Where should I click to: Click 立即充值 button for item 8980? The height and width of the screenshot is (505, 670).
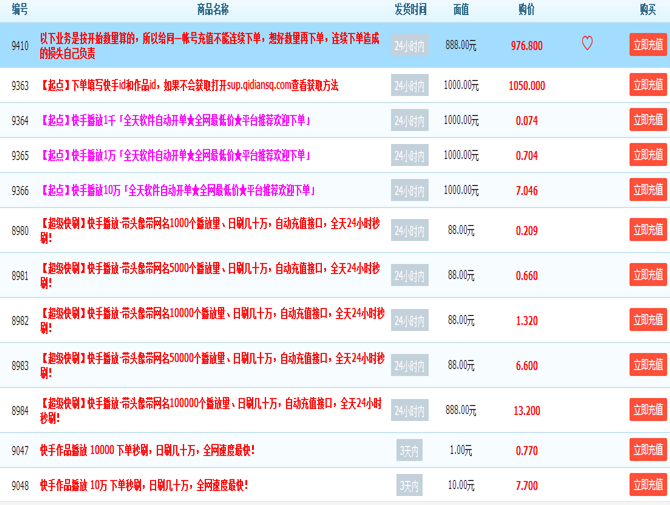647,230
